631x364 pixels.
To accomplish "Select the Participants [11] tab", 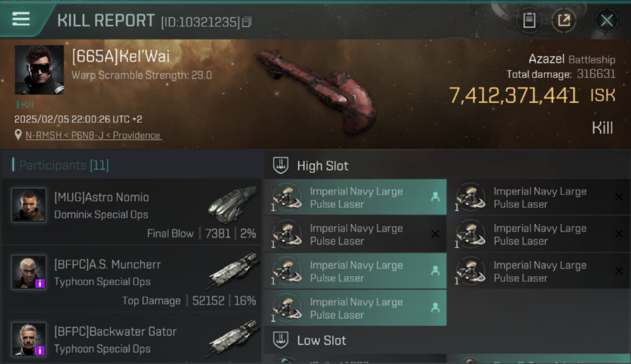I will 64,165.
